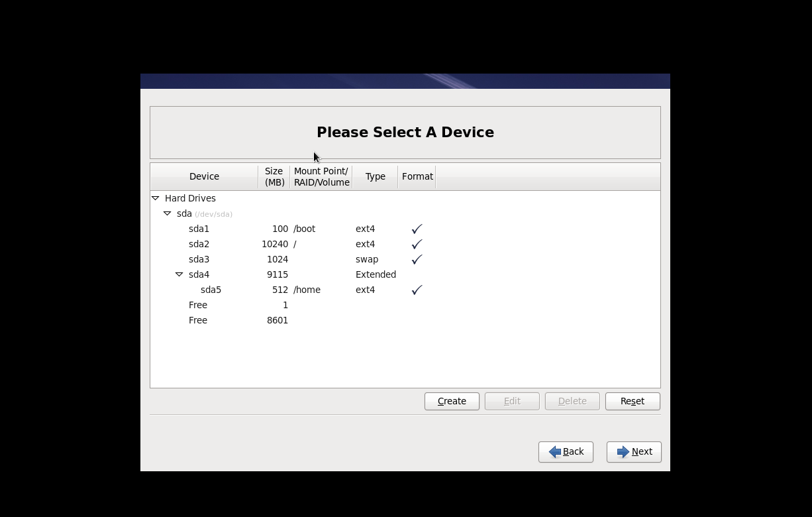Collapse the Hard Drives tree node

[x=156, y=198]
